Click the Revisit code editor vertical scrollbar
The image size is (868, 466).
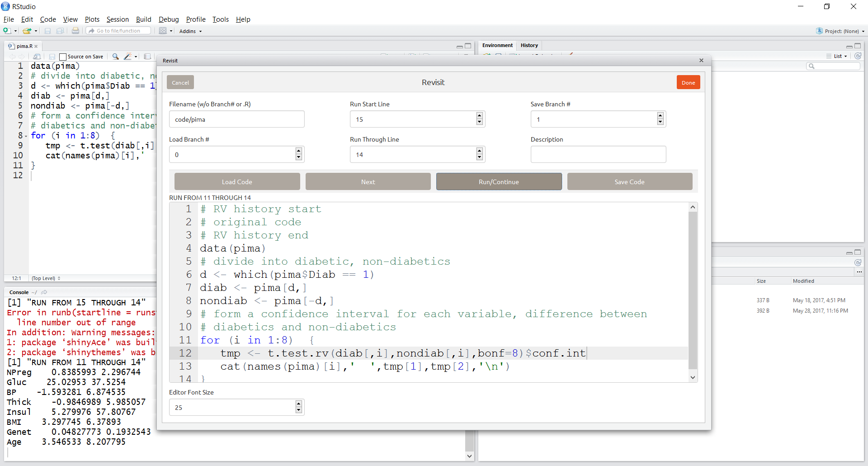pos(693,290)
